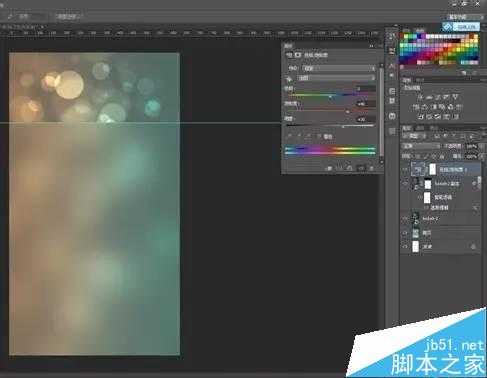The width and height of the screenshot is (487, 378).
Task: Switch to the Swatches tab
Action: 420,31
